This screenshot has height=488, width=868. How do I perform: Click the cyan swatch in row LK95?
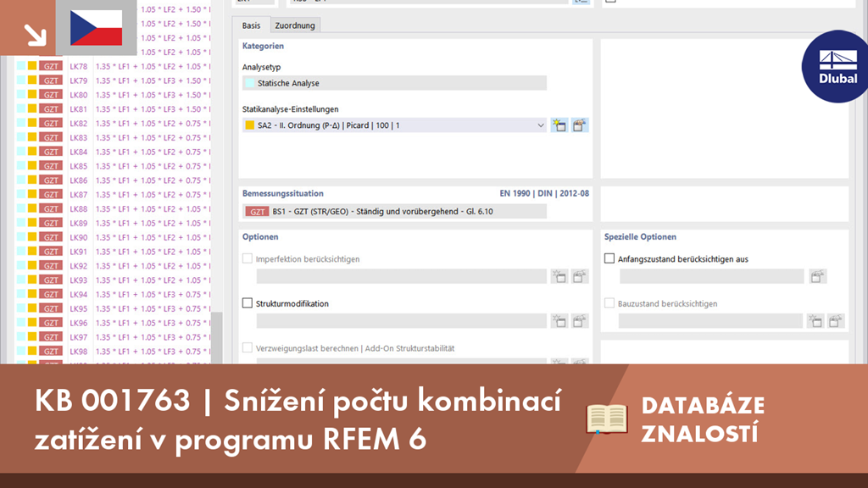(x=21, y=308)
